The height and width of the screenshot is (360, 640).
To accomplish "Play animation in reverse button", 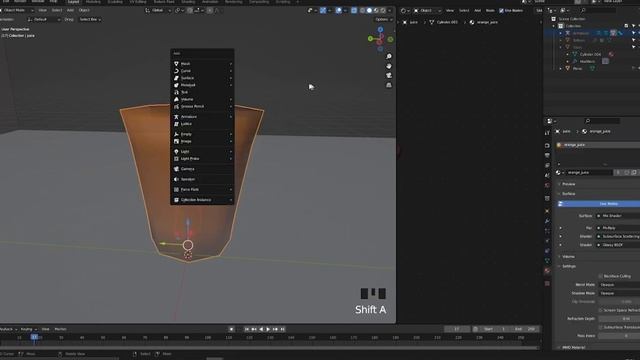I will (261, 329).
